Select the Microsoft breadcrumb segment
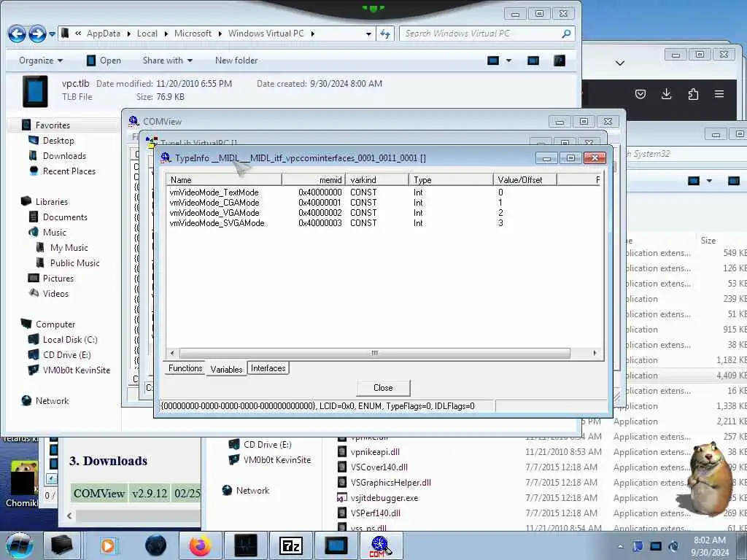This screenshot has height=560, width=747. 193,34
